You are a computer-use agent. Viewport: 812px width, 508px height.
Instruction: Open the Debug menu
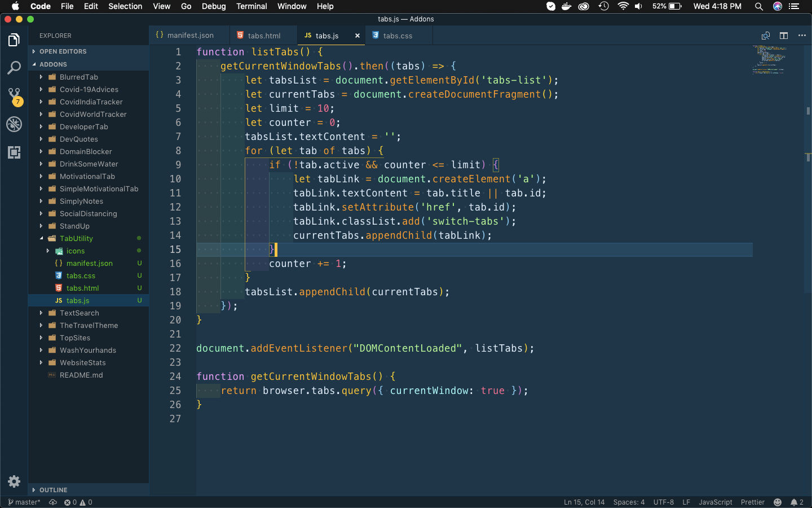[214, 6]
